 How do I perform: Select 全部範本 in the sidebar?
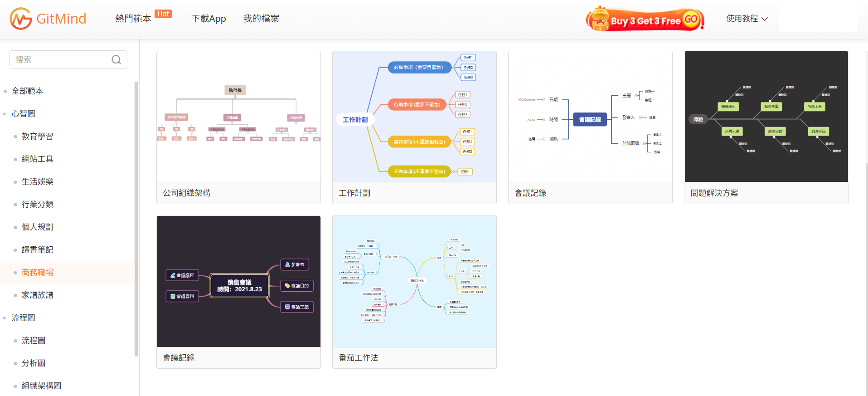[x=27, y=91]
